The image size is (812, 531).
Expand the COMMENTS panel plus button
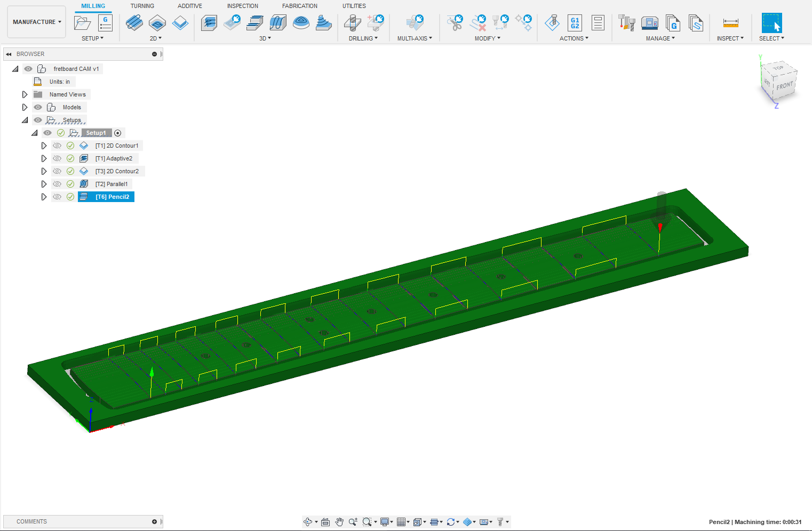coord(154,521)
